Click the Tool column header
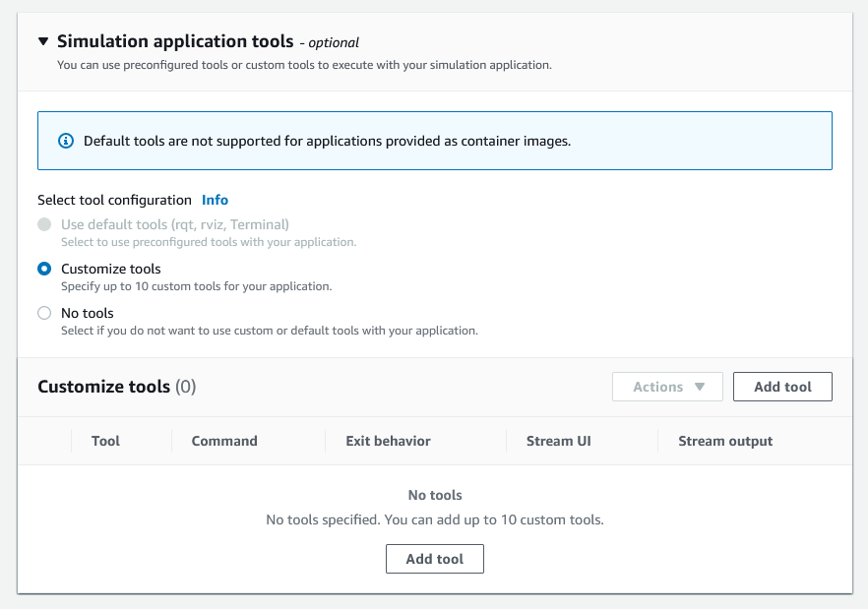Screen dimensions: 868x609 (105, 441)
